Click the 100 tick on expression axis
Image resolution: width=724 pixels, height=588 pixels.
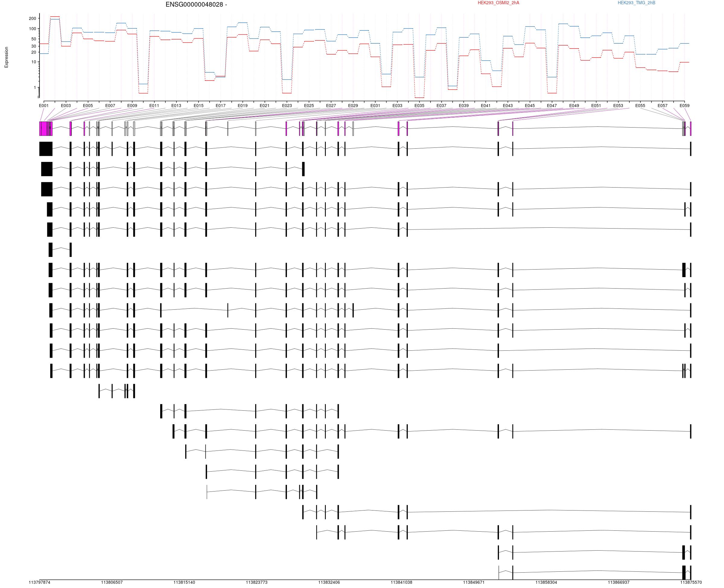pos(33,29)
